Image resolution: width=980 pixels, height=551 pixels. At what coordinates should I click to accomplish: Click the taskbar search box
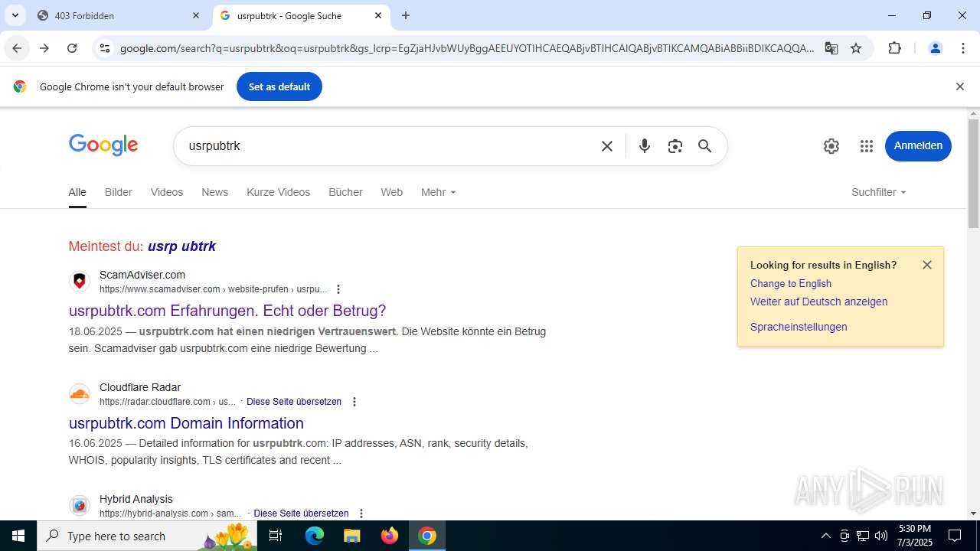[x=147, y=536]
